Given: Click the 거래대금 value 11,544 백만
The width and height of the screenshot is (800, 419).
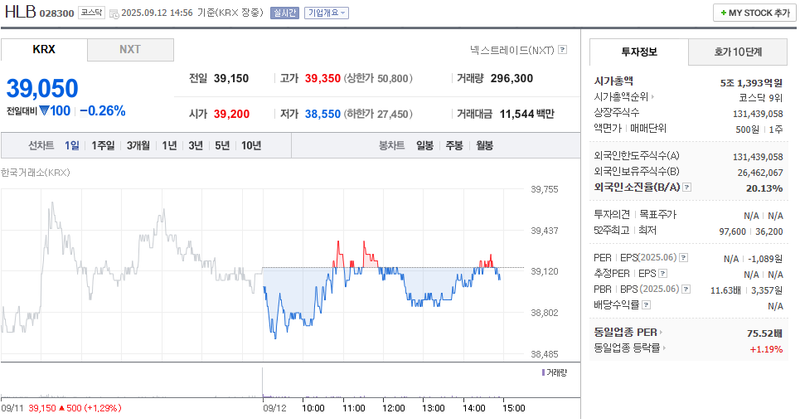Looking at the screenshot, I should pos(527,114).
